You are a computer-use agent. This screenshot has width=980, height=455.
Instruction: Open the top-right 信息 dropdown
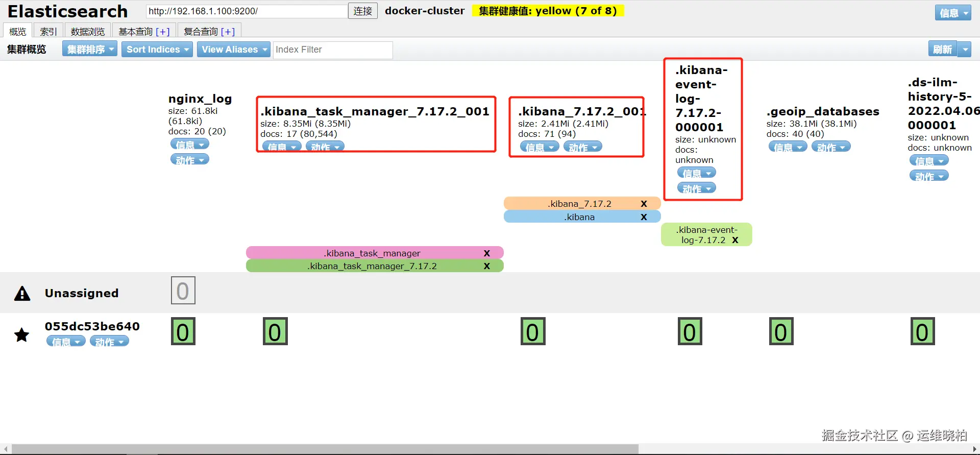coord(953,13)
